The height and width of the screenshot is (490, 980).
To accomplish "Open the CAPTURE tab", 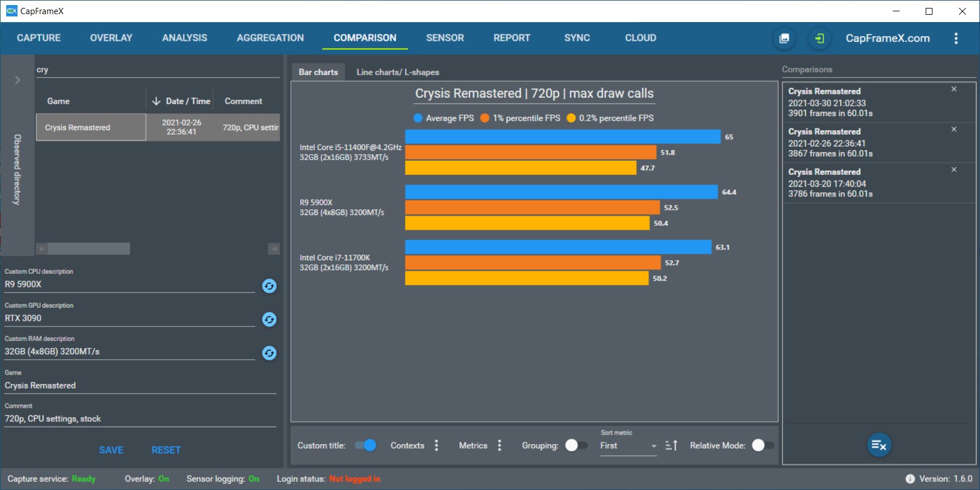I will coord(38,38).
